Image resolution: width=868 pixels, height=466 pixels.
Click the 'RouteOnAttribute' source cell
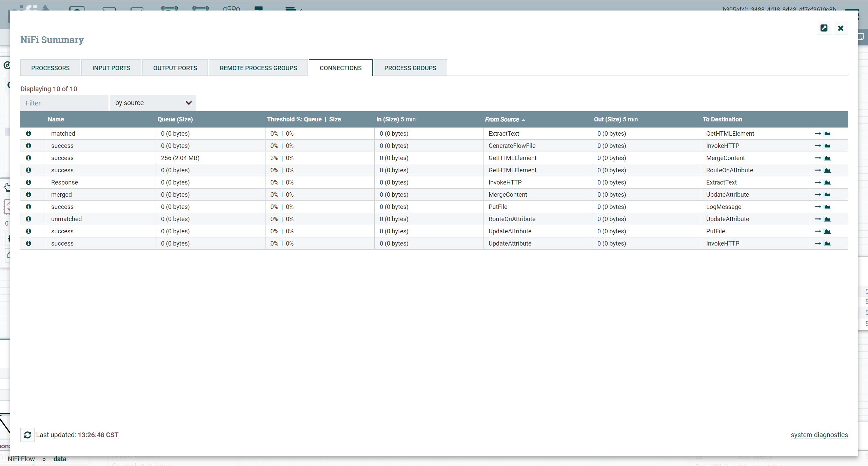click(538, 219)
